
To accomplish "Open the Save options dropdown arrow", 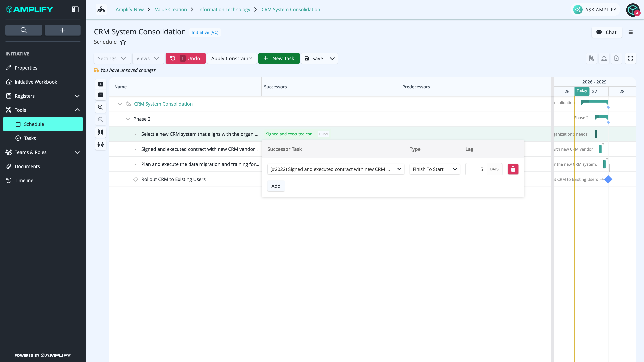I will [332, 58].
